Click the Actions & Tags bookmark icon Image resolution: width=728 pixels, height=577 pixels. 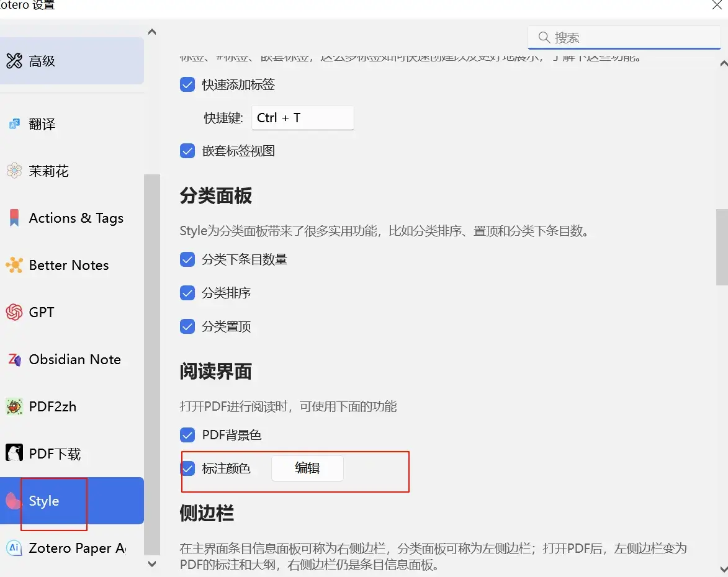14,218
